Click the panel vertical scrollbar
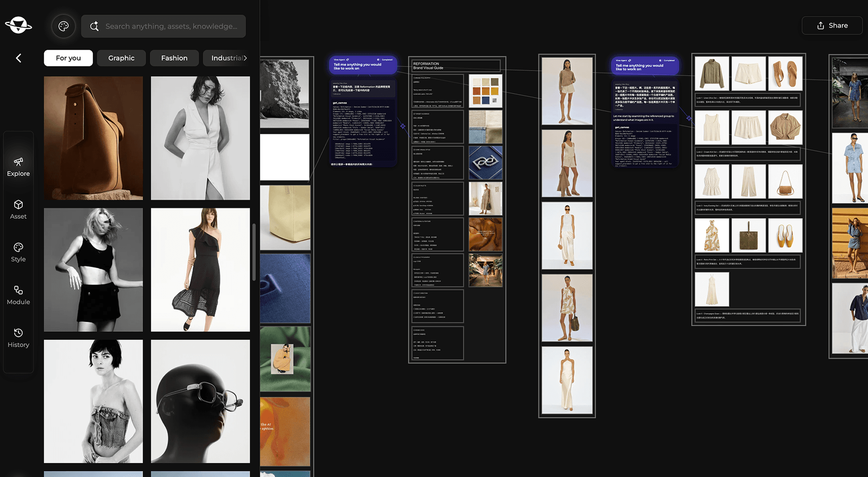 (254, 252)
